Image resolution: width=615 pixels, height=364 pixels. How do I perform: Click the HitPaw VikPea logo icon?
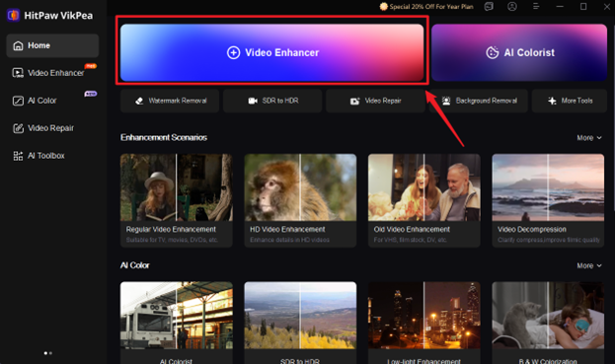click(14, 15)
